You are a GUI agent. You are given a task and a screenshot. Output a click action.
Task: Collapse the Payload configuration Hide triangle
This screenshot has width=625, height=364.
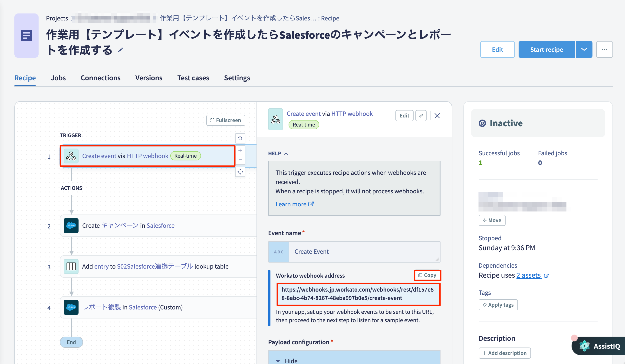click(x=278, y=361)
